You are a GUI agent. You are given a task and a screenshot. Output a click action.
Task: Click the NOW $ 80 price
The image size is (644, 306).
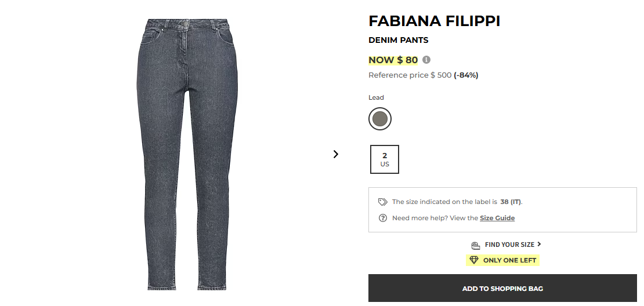click(393, 60)
